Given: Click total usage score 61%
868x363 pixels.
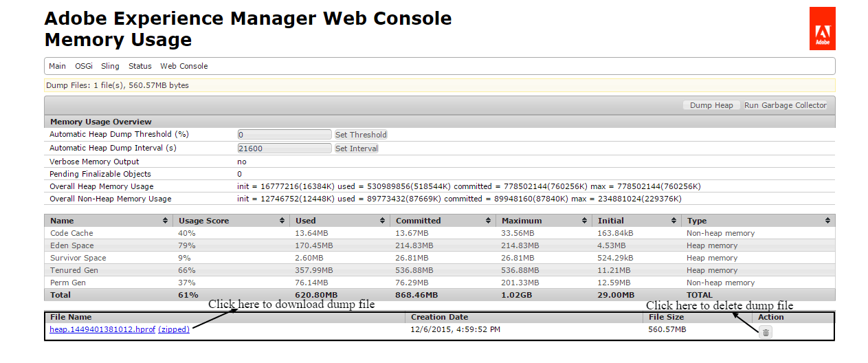Looking at the screenshot, I should [x=188, y=295].
